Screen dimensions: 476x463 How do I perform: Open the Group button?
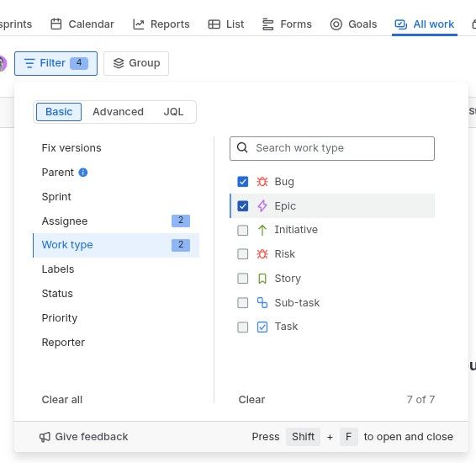[136, 63]
